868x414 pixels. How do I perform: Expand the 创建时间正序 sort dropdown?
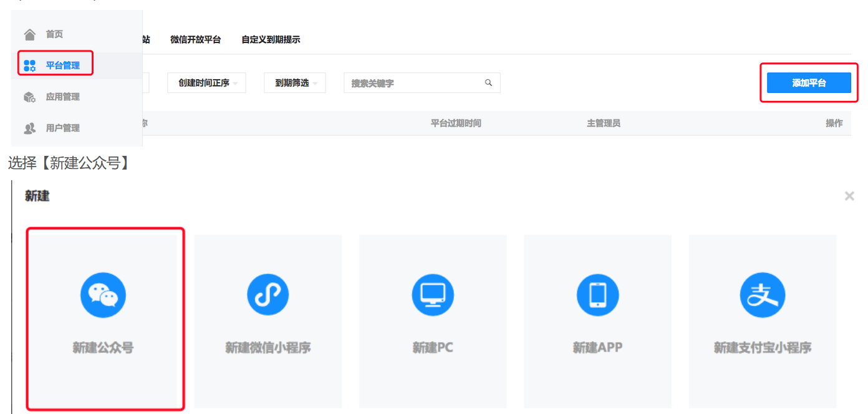click(206, 83)
